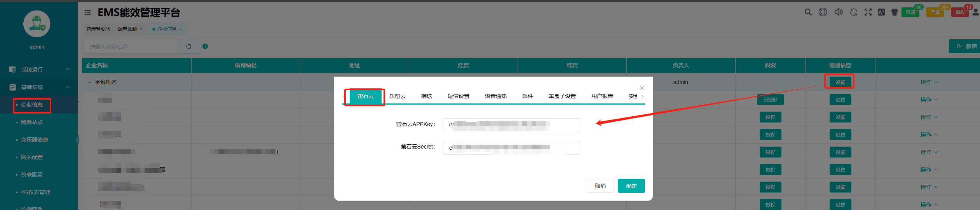Toggle fullscreen mode icon

click(x=868, y=12)
